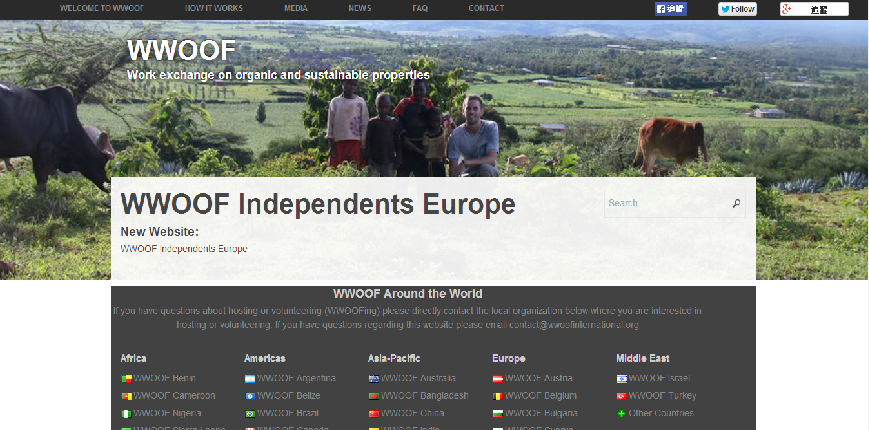The image size is (869, 430).
Task: Click the Belgium flag icon
Action: [498, 396]
